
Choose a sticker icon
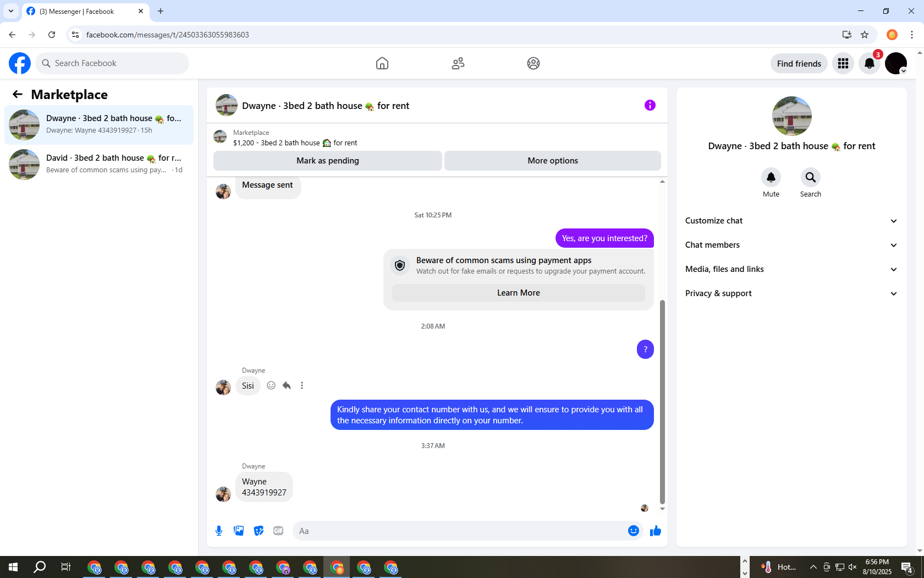(x=258, y=531)
